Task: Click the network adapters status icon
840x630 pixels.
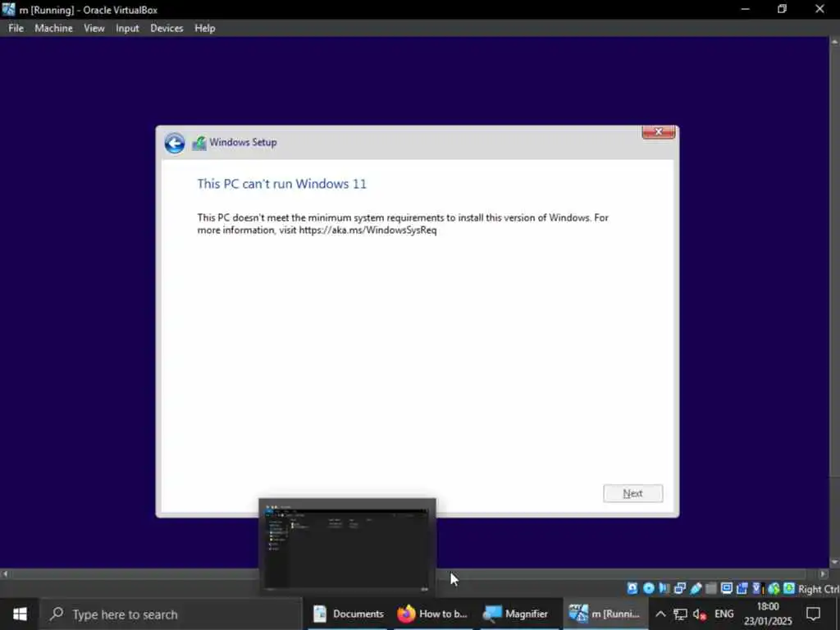Action: (680, 588)
